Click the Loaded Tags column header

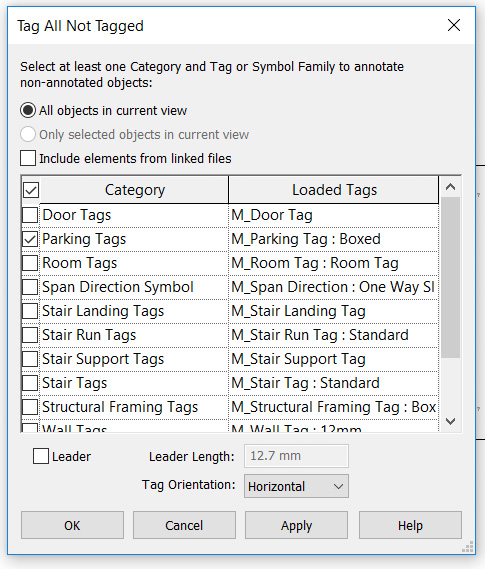(334, 190)
